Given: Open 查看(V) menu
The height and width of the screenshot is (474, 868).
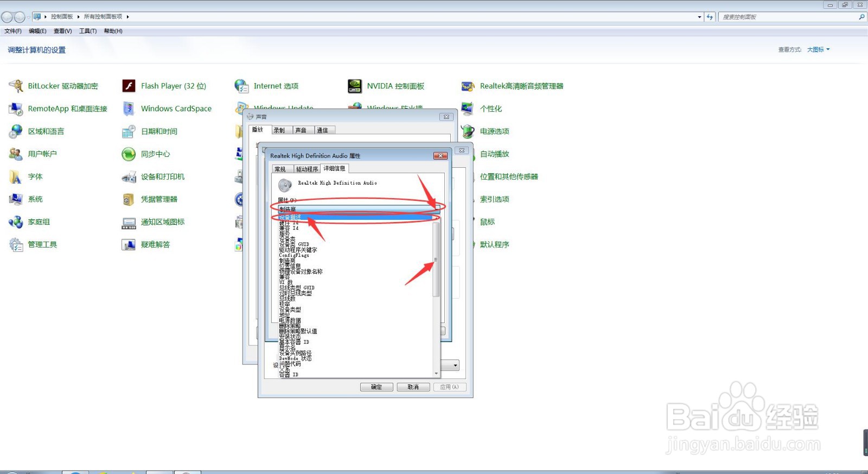Looking at the screenshot, I should pyautogui.click(x=62, y=31).
